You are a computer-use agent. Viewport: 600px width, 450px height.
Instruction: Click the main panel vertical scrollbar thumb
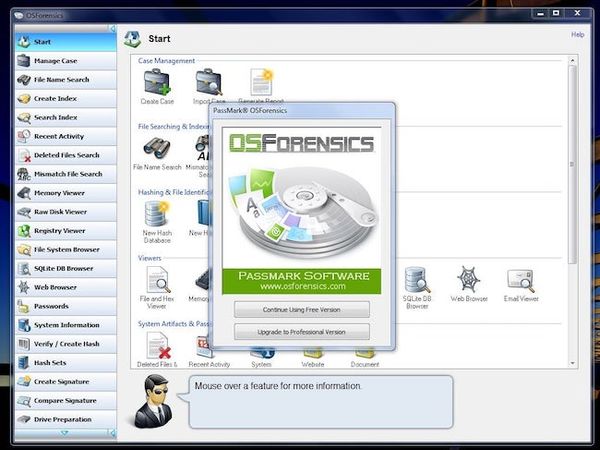click(x=572, y=165)
